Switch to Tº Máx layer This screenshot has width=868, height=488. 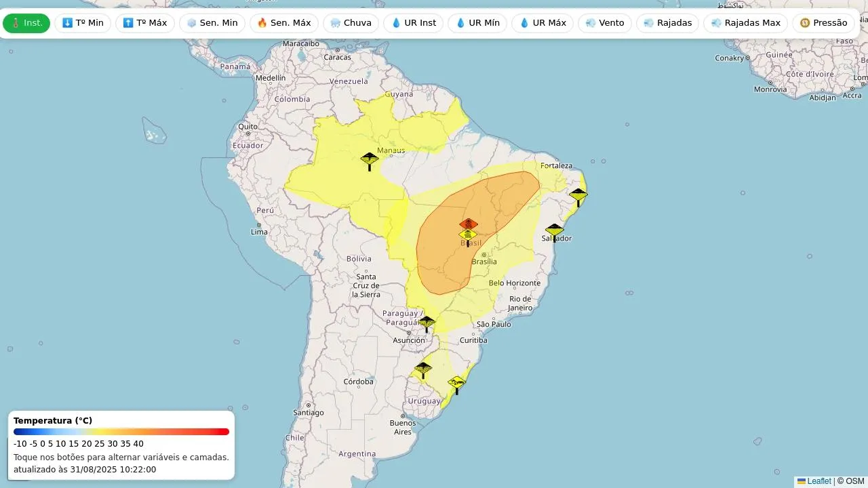(x=145, y=23)
